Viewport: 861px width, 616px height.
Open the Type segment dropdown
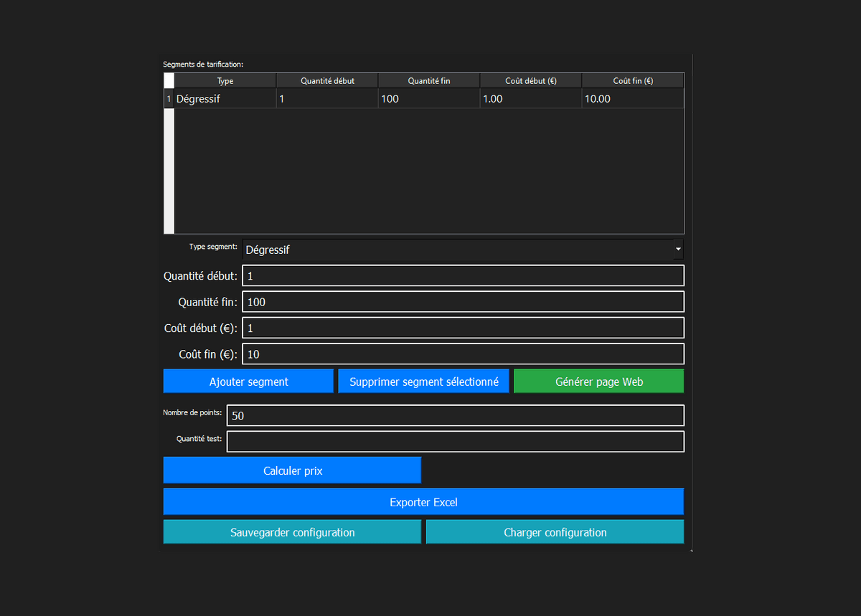click(x=458, y=250)
